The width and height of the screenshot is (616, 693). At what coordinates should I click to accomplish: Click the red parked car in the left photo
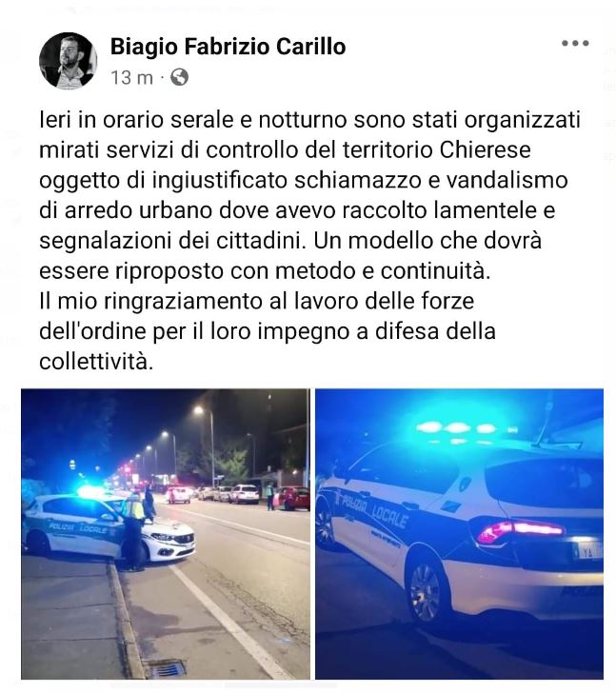point(292,499)
